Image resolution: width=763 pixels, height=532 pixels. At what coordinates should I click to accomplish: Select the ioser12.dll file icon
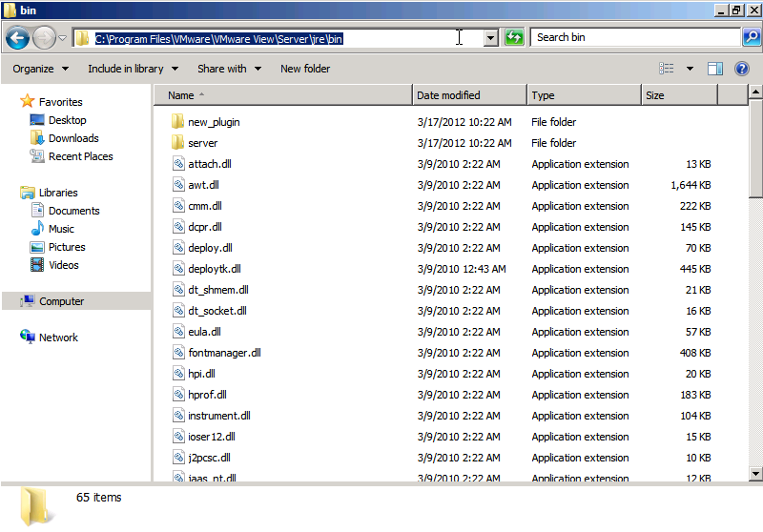point(178,437)
